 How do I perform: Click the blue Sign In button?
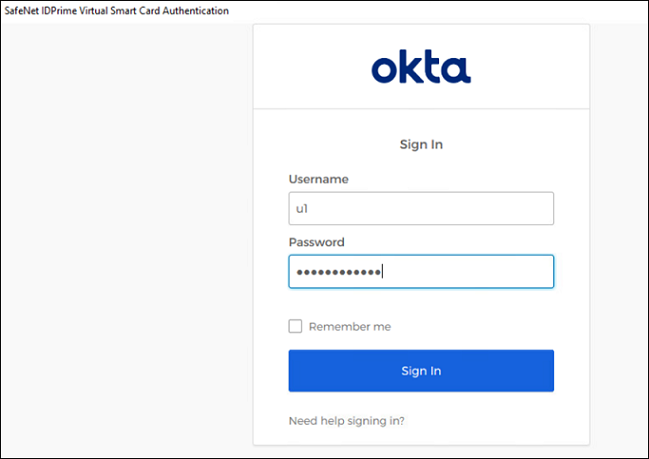421,370
